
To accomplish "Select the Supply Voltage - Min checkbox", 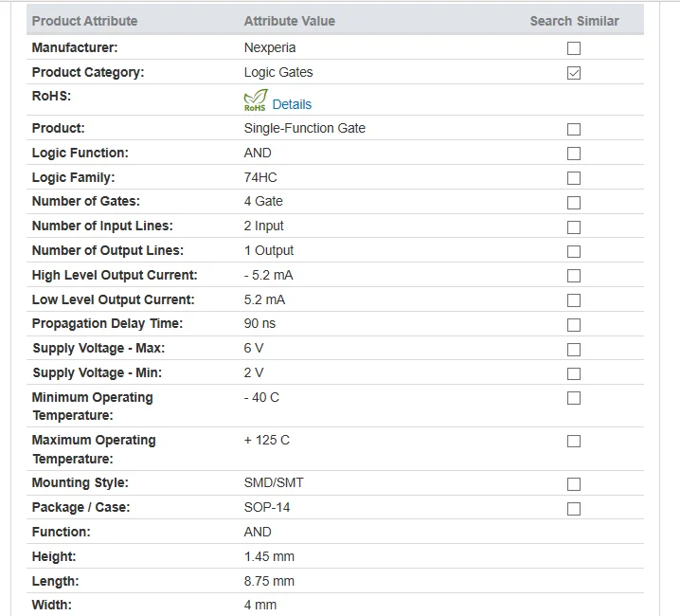I will (x=573, y=373).
